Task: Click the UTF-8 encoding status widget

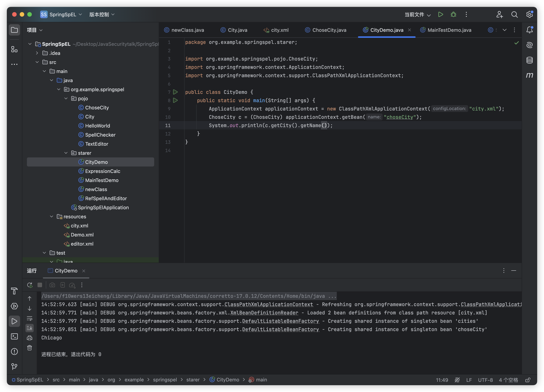Action: pyautogui.click(x=485, y=380)
